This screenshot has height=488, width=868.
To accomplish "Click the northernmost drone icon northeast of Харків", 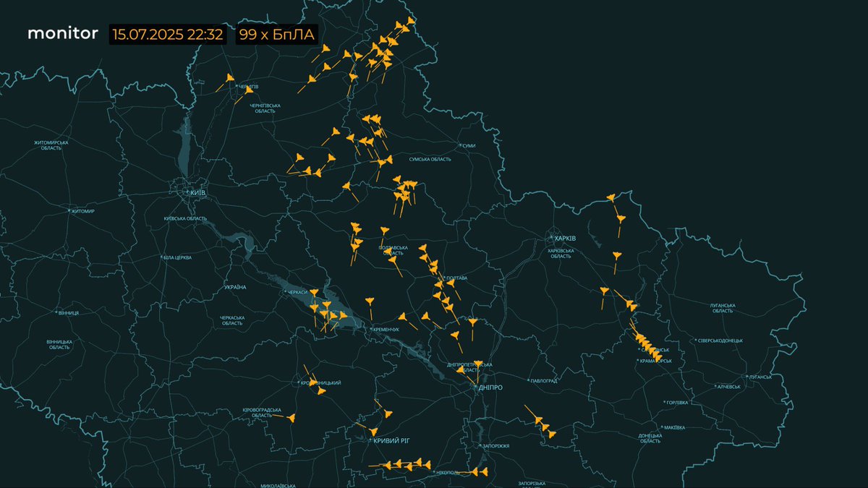I will (611, 197).
